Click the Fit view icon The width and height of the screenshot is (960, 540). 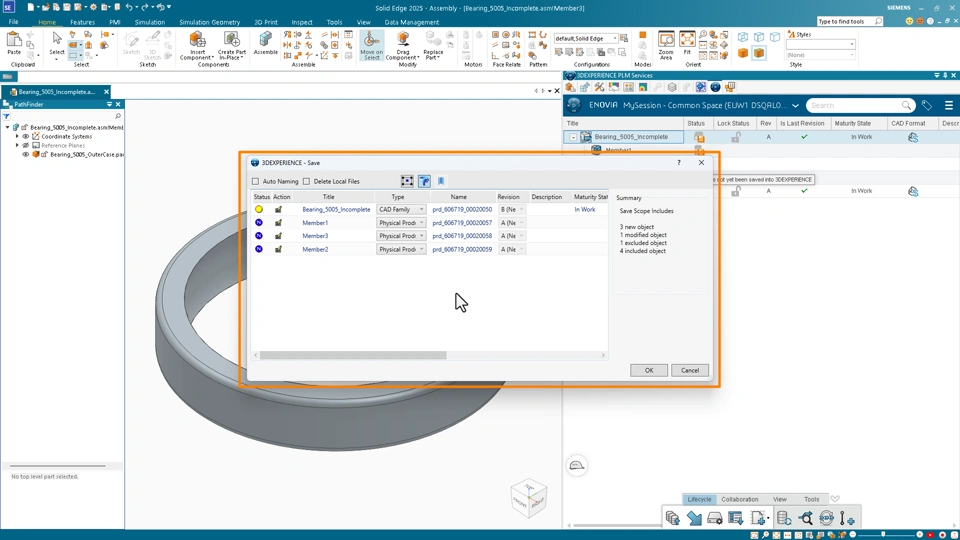point(687,42)
